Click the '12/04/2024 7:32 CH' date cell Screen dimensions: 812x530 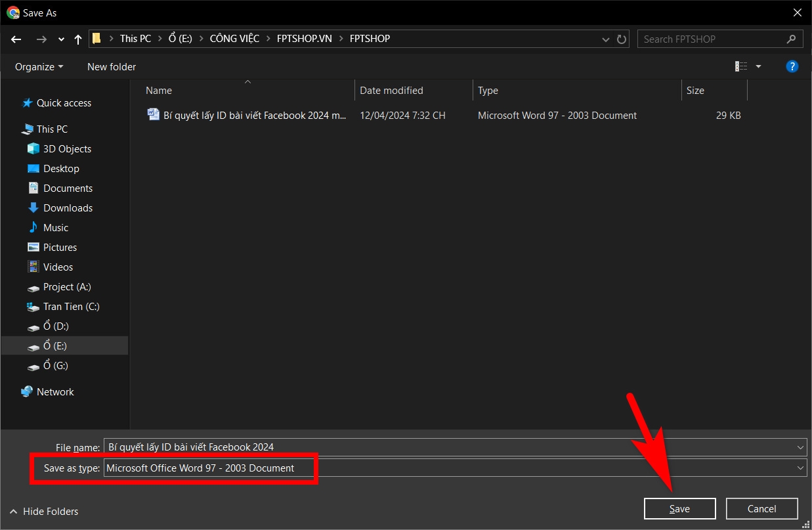click(x=402, y=116)
